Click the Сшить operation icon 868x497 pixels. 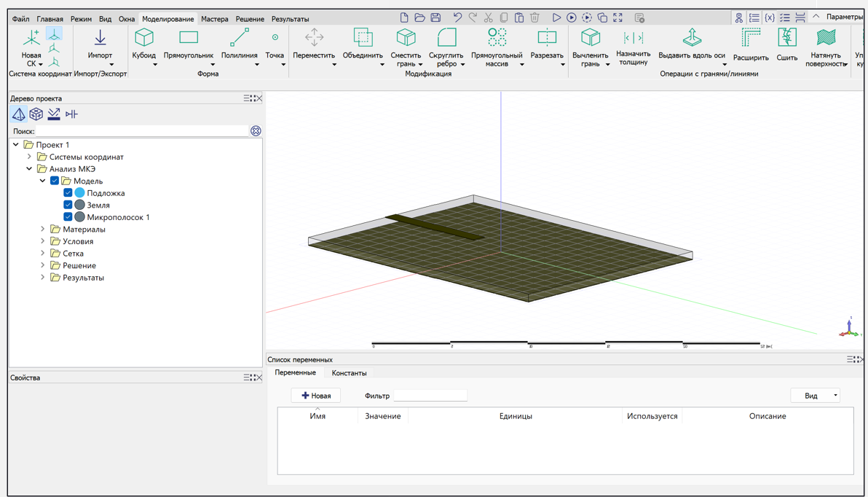click(x=786, y=44)
